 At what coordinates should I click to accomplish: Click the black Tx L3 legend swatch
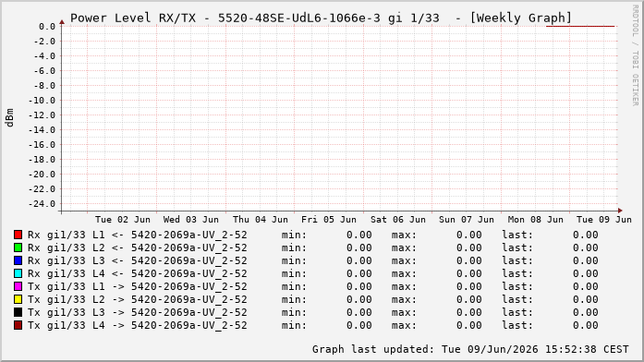point(18,312)
